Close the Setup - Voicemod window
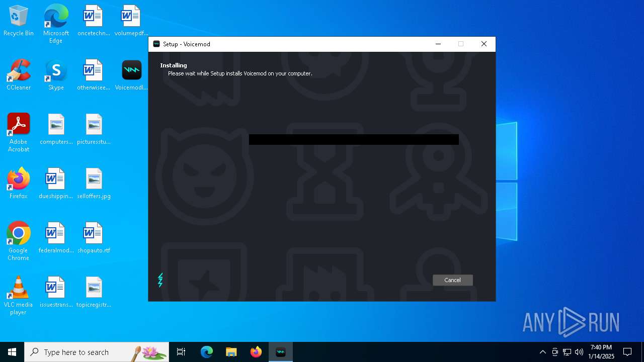 coord(484,44)
